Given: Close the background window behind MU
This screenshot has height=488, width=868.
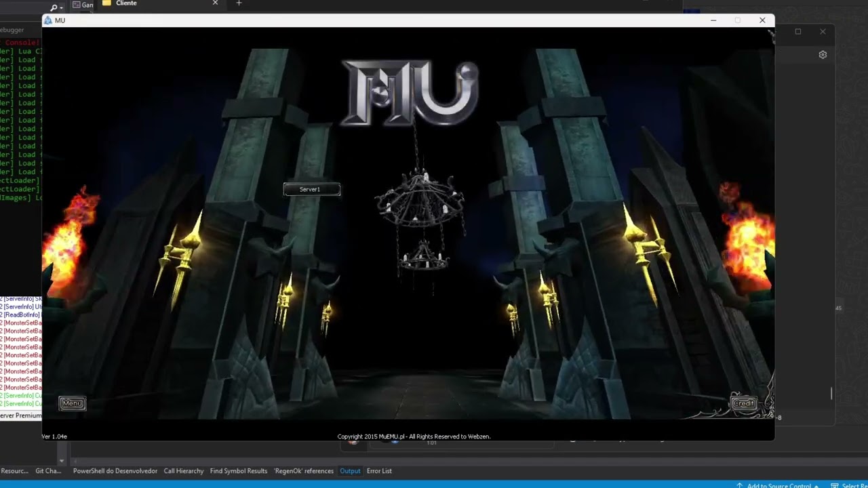Looking at the screenshot, I should pos(823,31).
